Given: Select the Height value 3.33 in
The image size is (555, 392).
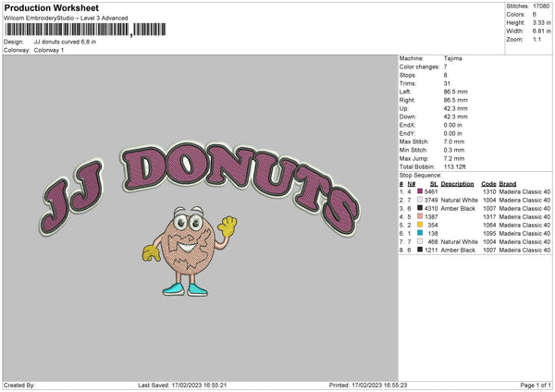Looking at the screenshot, I should coord(541,22).
